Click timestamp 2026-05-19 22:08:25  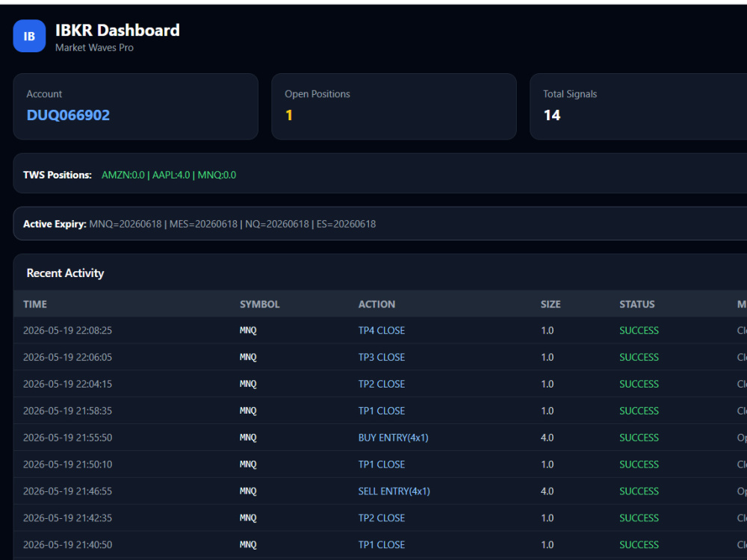click(68, 331)
